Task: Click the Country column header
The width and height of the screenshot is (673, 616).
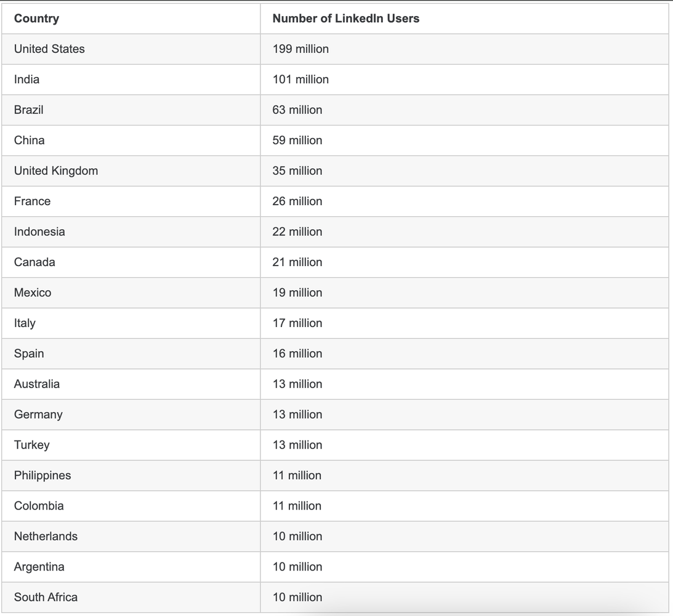Action: pyautogui.click(x=36, y=18)
